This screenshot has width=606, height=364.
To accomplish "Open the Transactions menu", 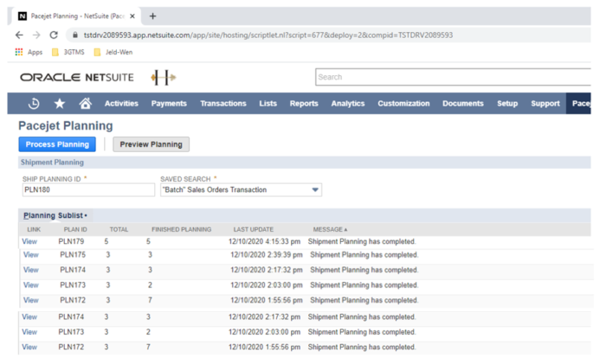I will point(223,104).
